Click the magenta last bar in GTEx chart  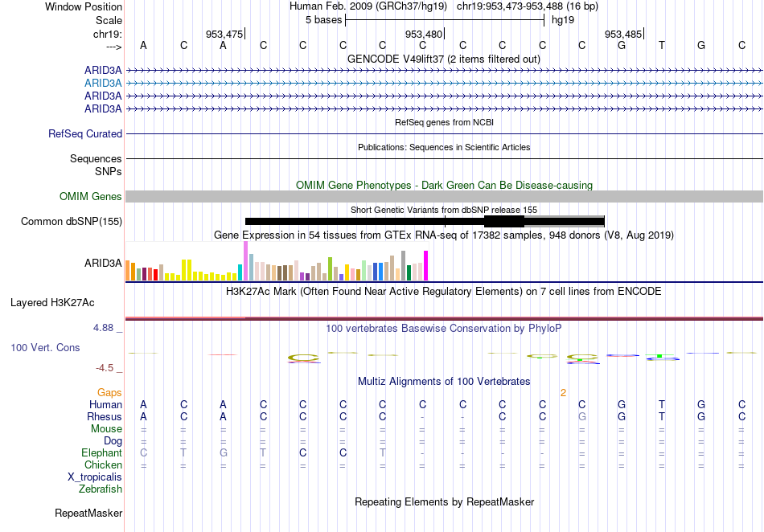coord(426,266)
